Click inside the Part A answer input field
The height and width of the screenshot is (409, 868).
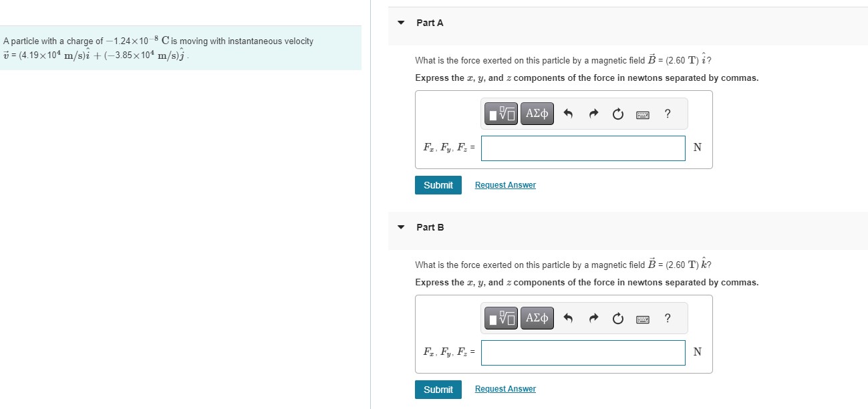[583, 148]
